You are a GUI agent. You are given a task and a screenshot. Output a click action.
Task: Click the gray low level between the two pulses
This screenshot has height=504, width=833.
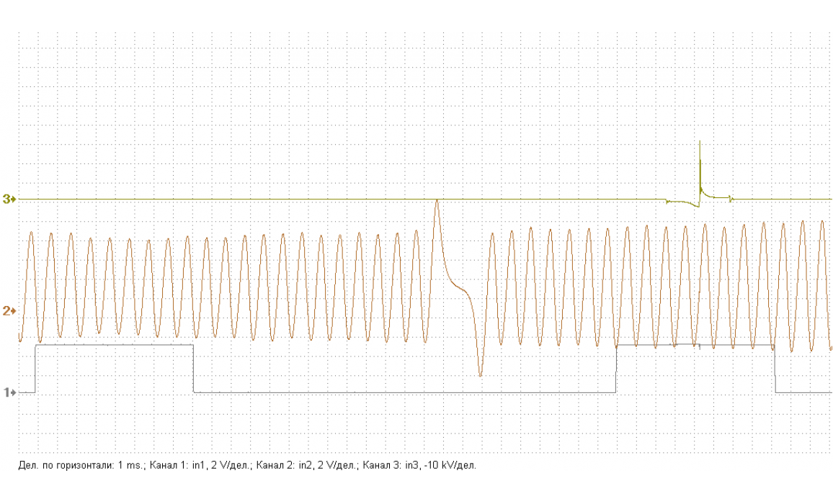[404, 392]
